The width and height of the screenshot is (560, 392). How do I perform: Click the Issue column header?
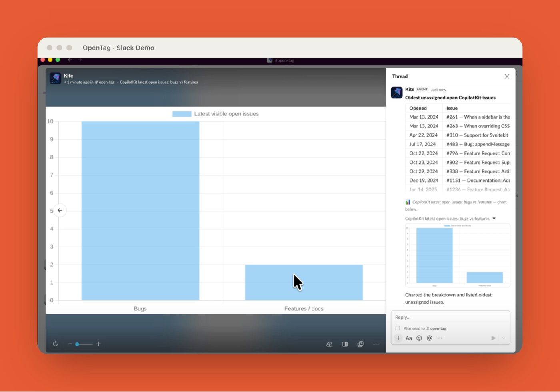tap(452, 108)
